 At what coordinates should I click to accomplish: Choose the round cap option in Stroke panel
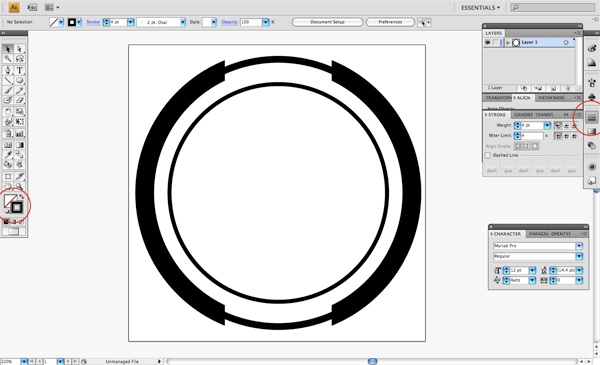point(566,125)
